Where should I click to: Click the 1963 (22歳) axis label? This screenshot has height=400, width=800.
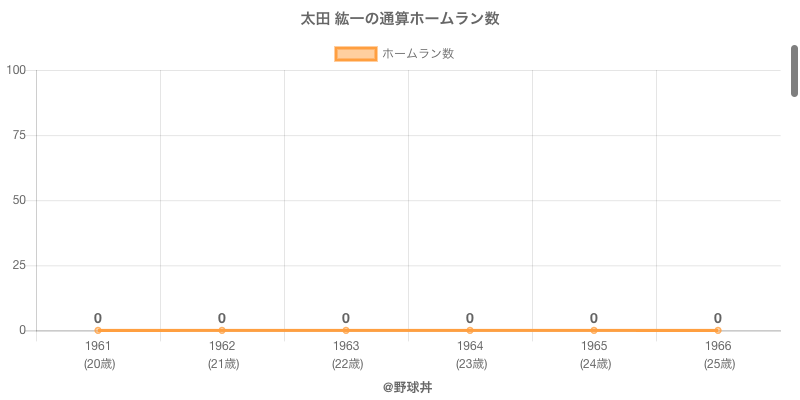tap(346, 355)
